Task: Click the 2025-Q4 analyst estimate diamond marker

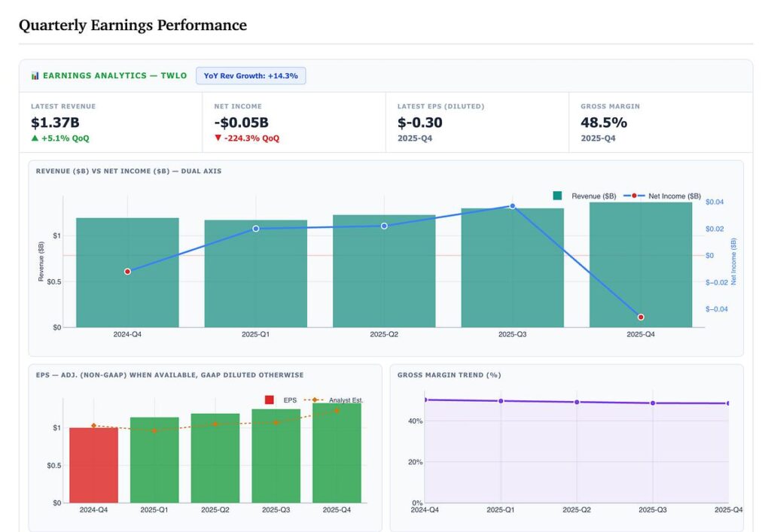Action: click(337, 410)
